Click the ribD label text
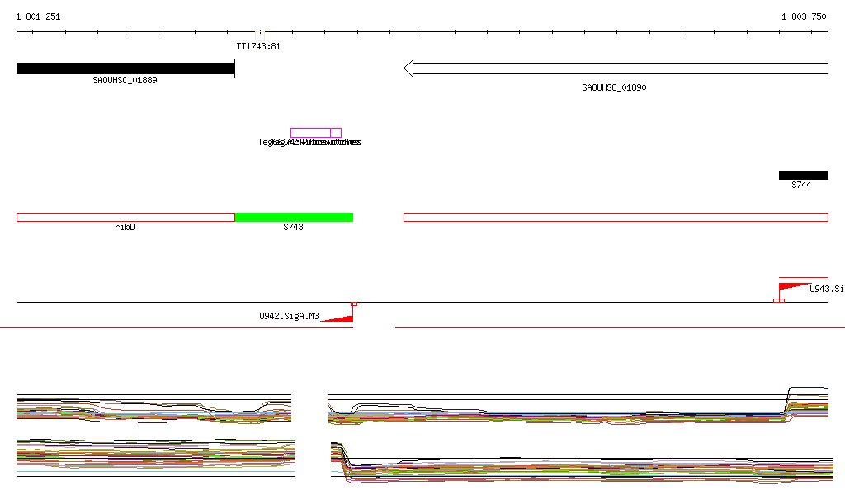Screen dimensions: 845x504 pyautogui.click(x=125, y=227)
